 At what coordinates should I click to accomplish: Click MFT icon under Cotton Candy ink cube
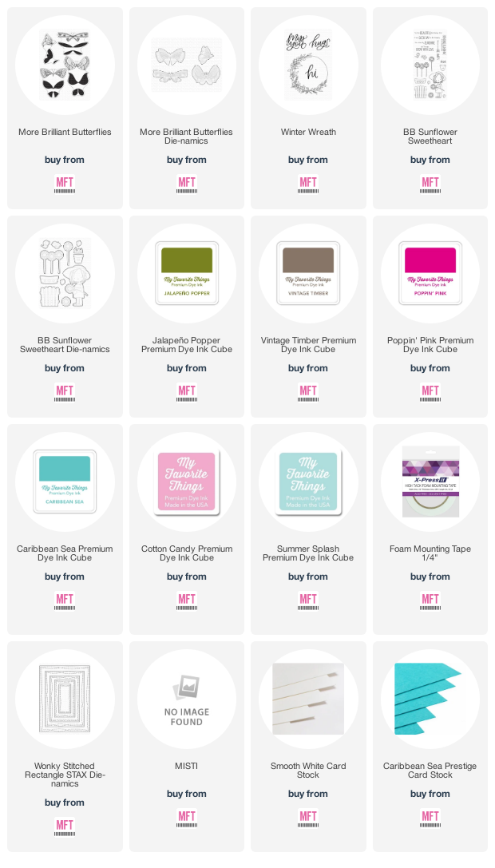pos(187,600)
